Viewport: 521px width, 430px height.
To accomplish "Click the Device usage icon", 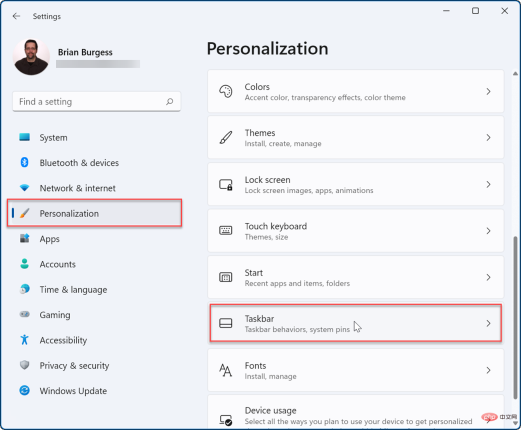I will click(226, 420).
